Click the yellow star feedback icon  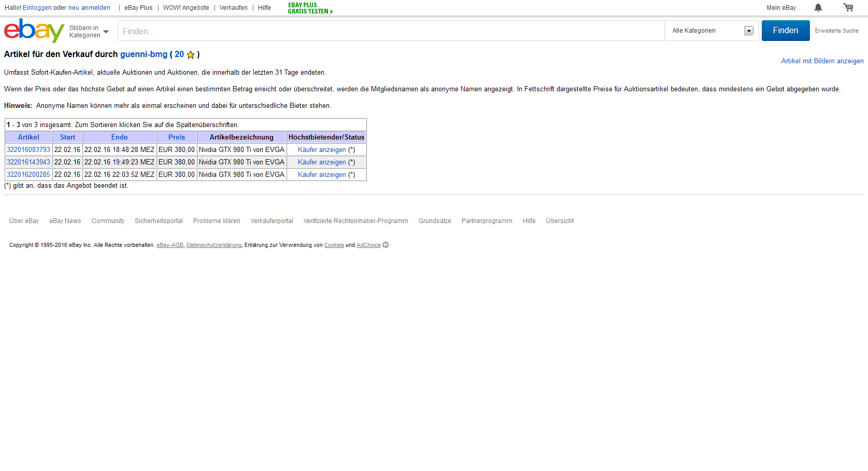[191, 54]
